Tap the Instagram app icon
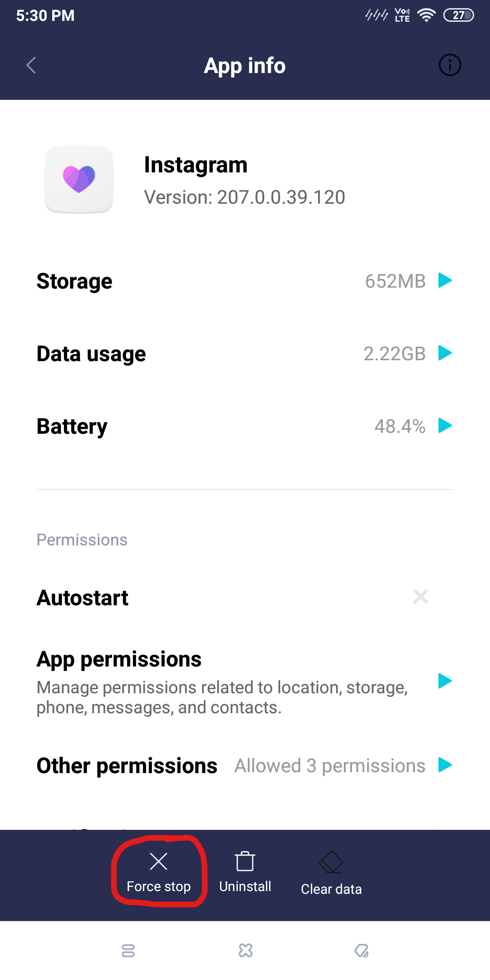Screen dimensions: 490x980 pyautogui.click(x=79, y=179)
